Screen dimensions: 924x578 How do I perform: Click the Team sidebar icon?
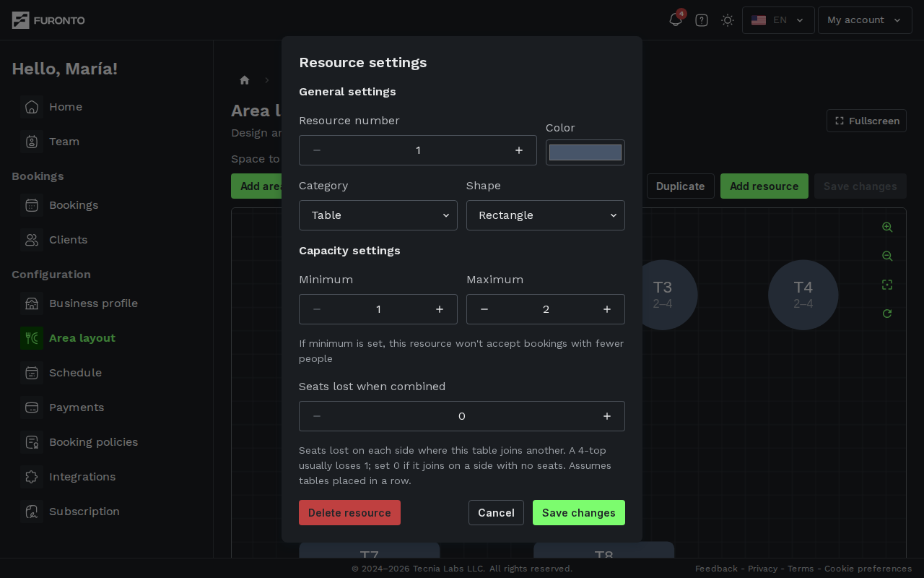coord(32,142)
